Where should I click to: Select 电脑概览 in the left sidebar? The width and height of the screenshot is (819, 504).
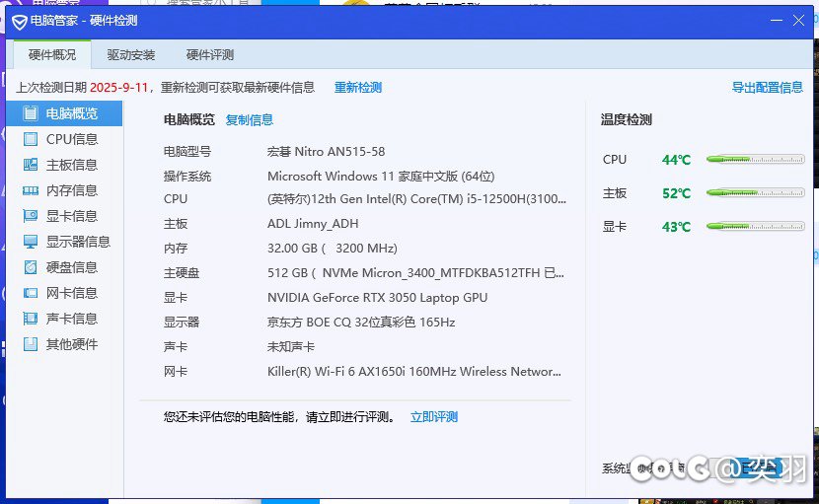[71, 113]
